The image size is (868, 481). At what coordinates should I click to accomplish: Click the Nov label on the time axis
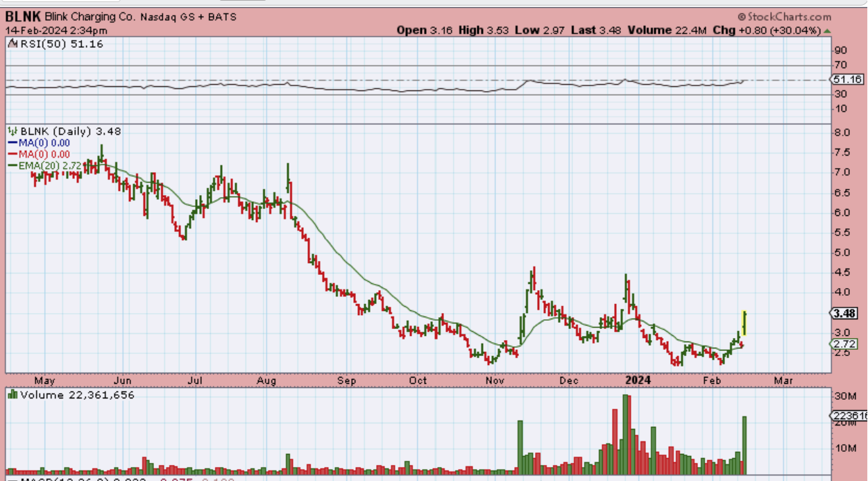495,380
